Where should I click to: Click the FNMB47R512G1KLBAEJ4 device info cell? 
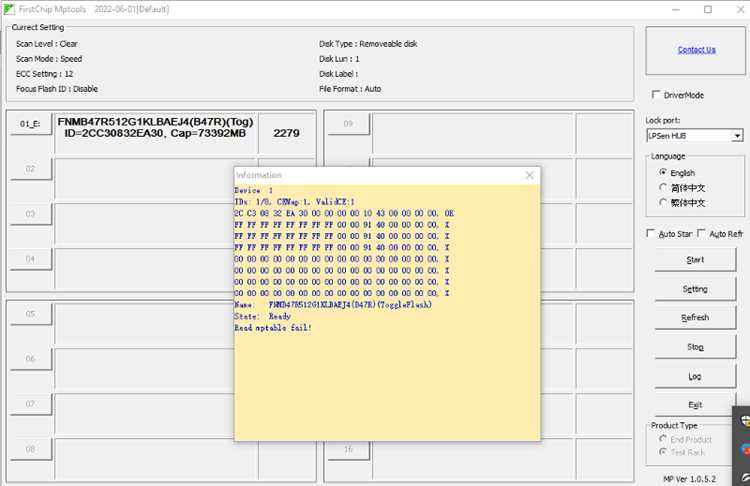point(155,133)
